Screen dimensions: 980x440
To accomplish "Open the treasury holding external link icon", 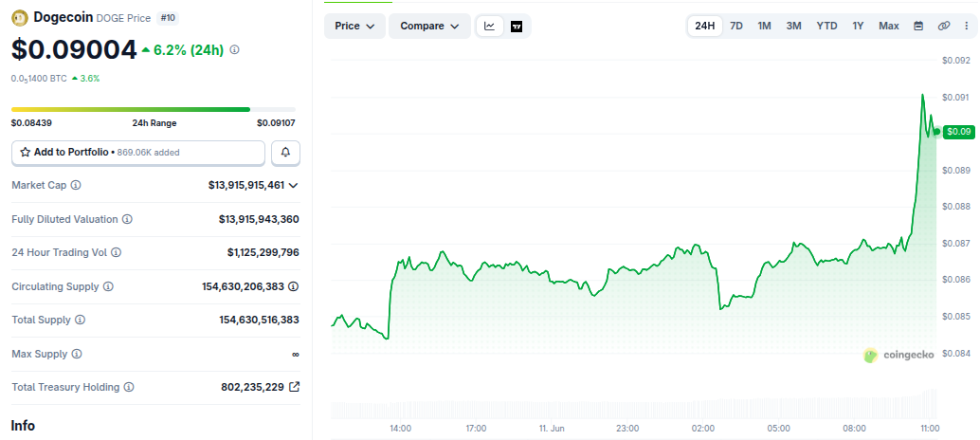I will pos(294,387).
